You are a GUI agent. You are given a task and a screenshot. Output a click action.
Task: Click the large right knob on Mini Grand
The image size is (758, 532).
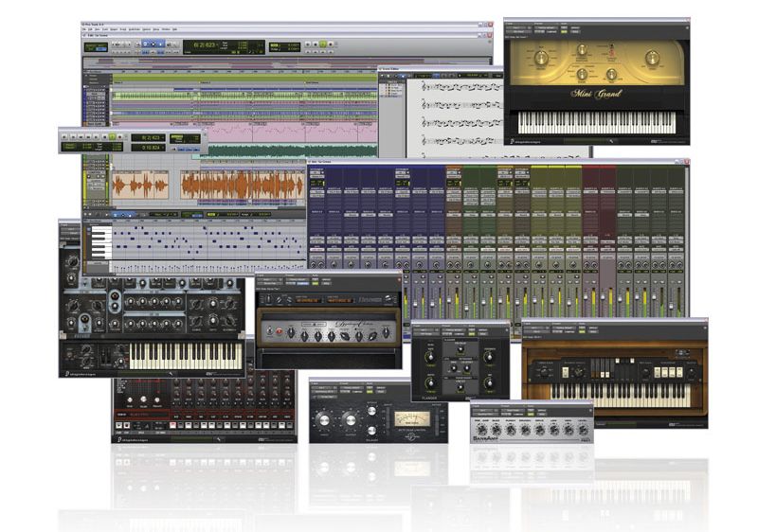point(652,59)
